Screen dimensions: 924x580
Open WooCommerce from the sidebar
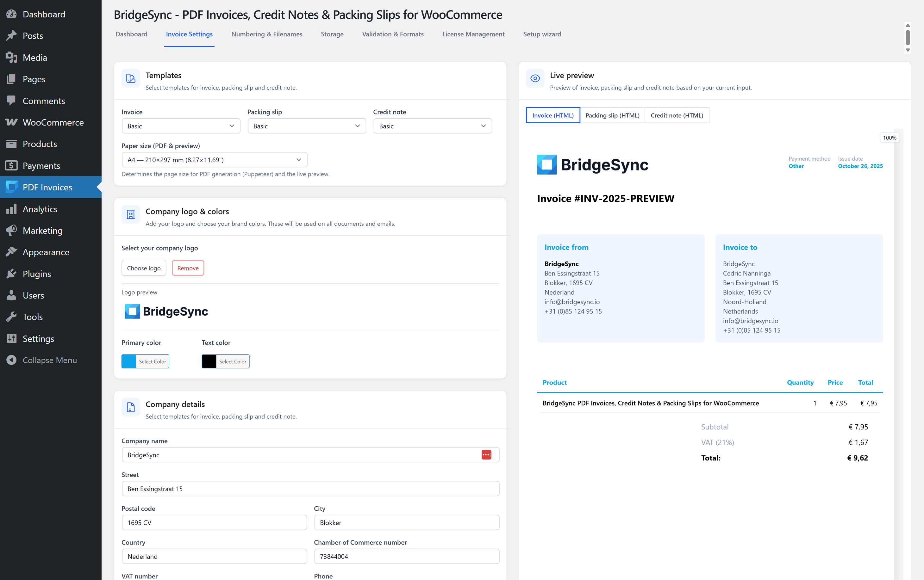(x=53, y=122)
